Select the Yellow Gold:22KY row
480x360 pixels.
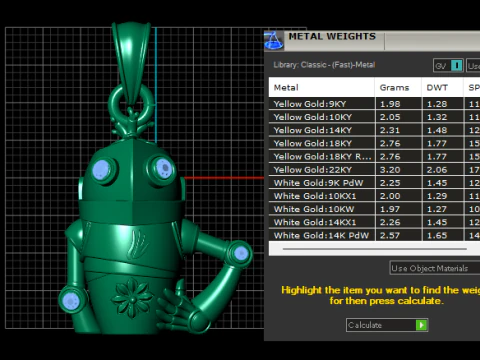pyautogui.click(x=374, y=170)
